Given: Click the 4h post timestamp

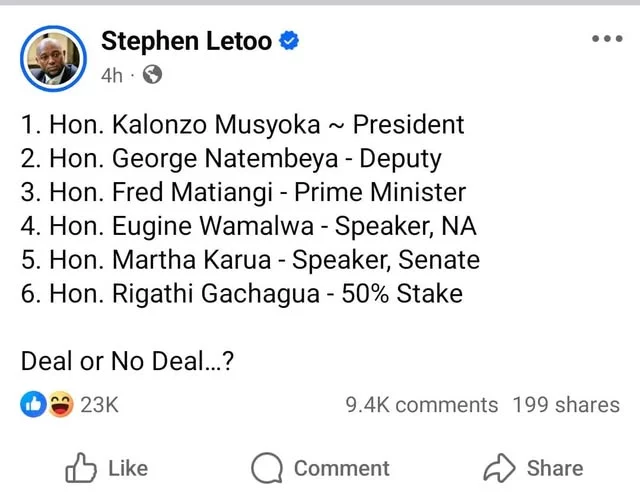Looking at the screenshot, I should pos(112,75).
